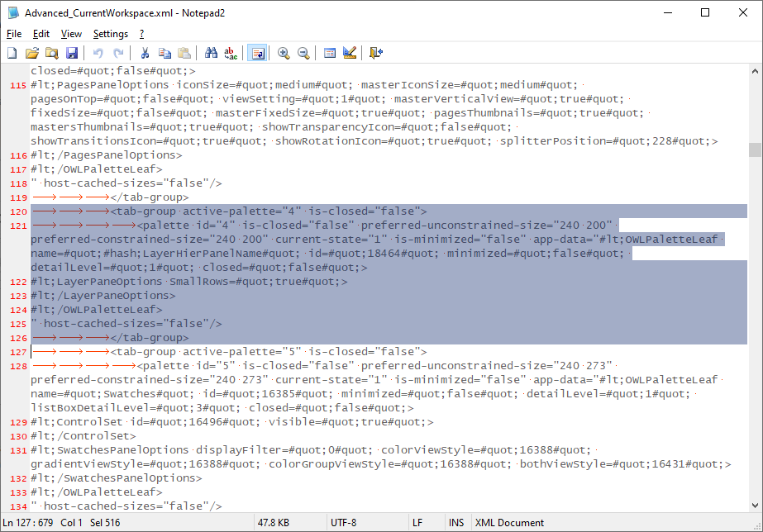The image size is (763, 532).
Task: Exit Notepad2 via the toolbar
Action: click(x=374, y=52)
